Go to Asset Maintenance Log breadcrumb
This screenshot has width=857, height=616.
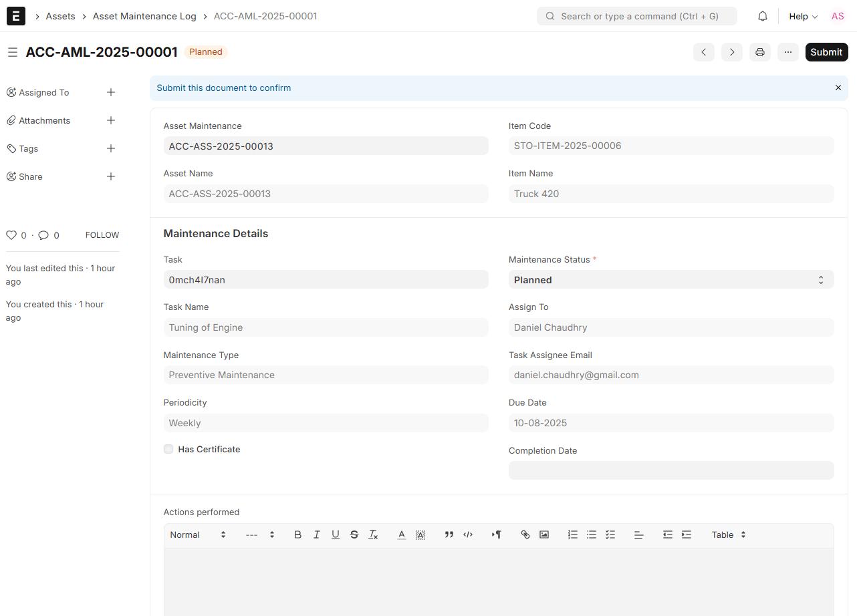(144, 16)
